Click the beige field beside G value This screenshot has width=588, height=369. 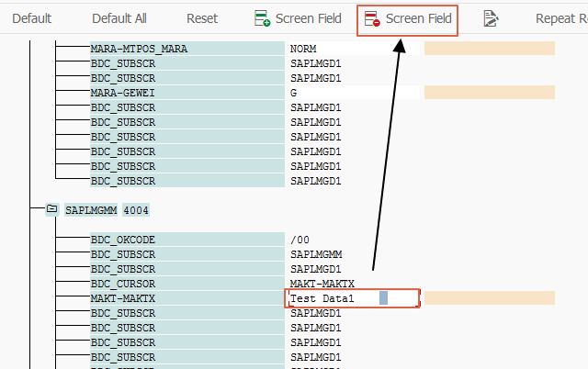(x=490, y=93)
